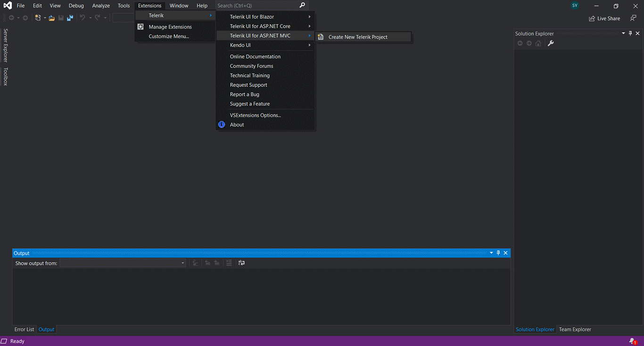Click the Undo toolbar icon
This screenshot has width=644, height=346.
(83, 18)
